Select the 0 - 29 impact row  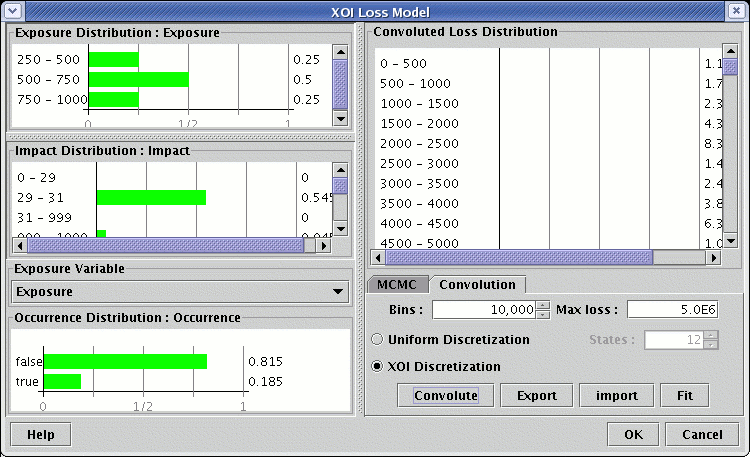pyautogui.click(x=171, y=178)
